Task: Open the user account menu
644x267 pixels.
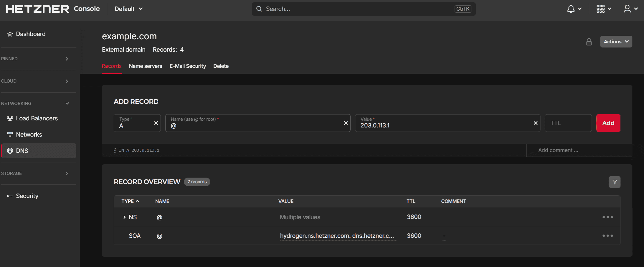Action: pyautogui.click(x=630, y=9)
